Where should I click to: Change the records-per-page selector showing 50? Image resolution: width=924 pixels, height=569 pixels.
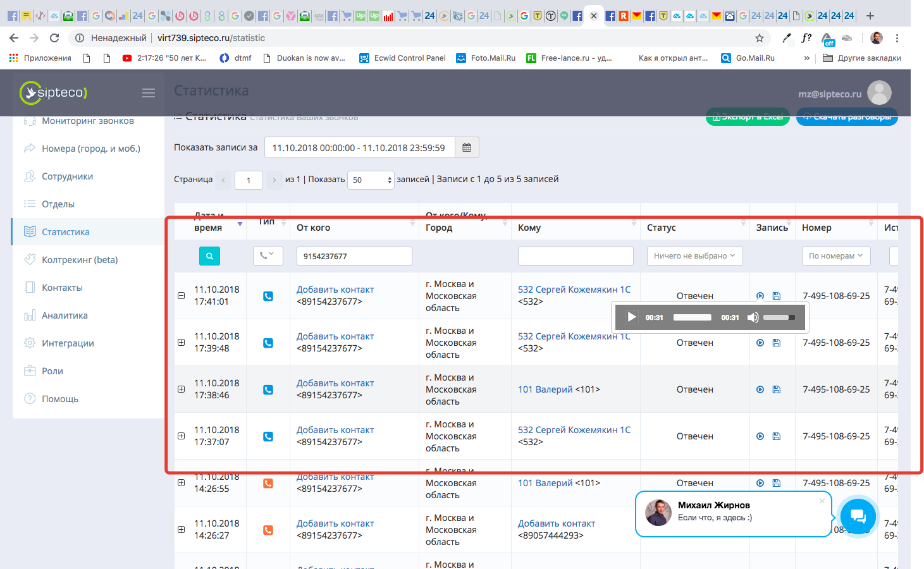(x=371, y=180)
